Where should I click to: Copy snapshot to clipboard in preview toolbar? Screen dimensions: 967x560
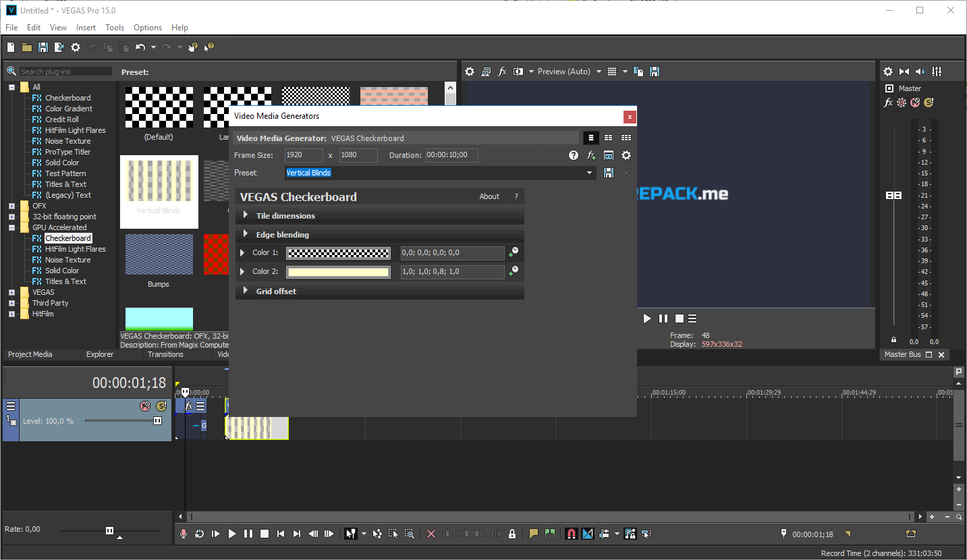(638, 72)
